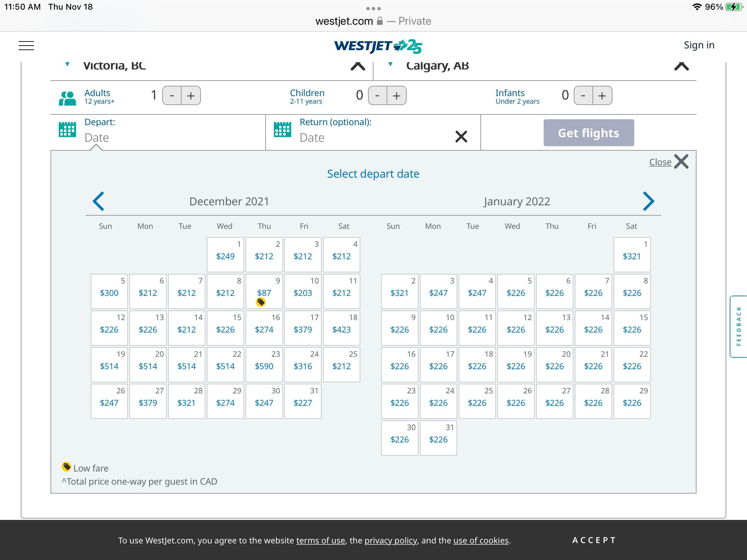Viewport: 747px width, 560px height.
Task: Go to previous month in calendar
Action: [x=99, y=201]
